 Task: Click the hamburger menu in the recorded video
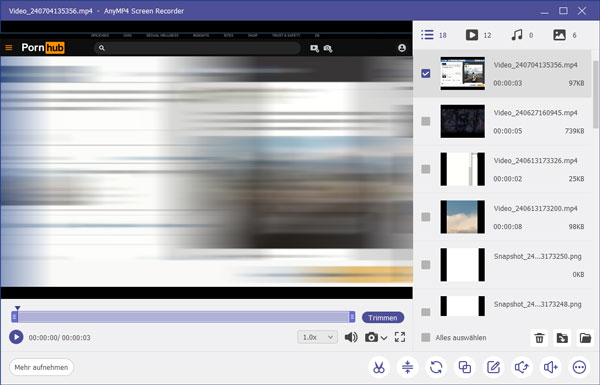tap(8, 47)
